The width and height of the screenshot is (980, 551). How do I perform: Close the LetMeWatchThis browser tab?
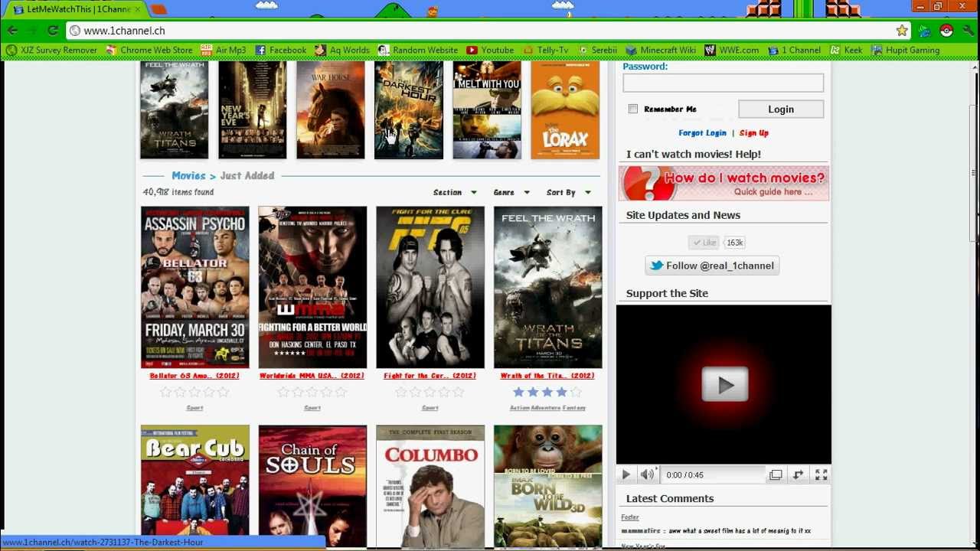point(138,9)
